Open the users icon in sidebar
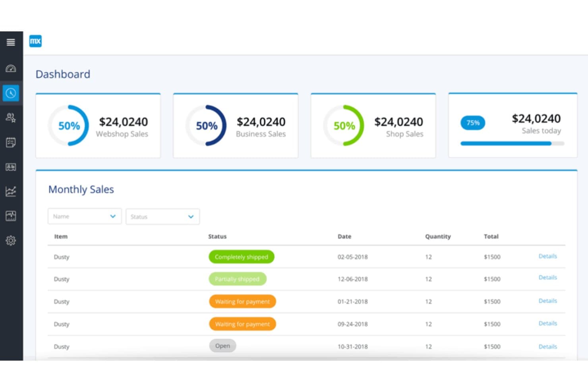Screen dimensions: 588x392 [11, 118]
